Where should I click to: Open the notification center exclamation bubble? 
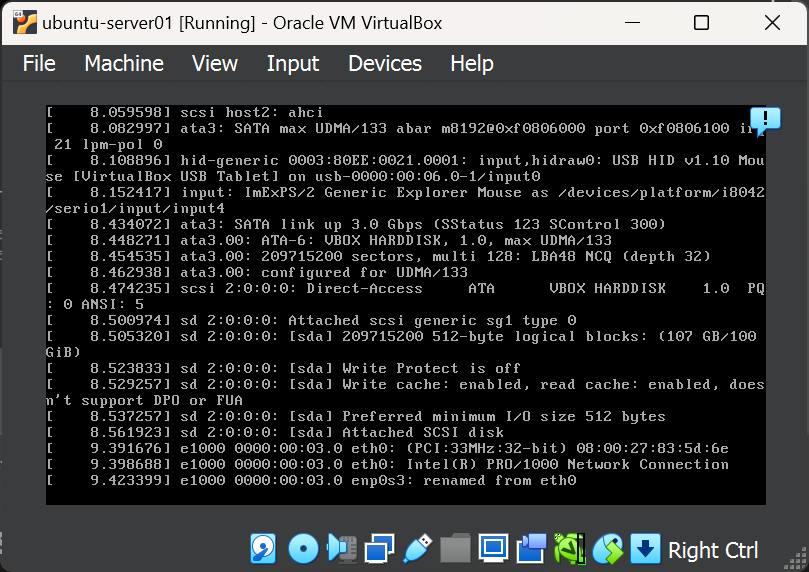765,121
